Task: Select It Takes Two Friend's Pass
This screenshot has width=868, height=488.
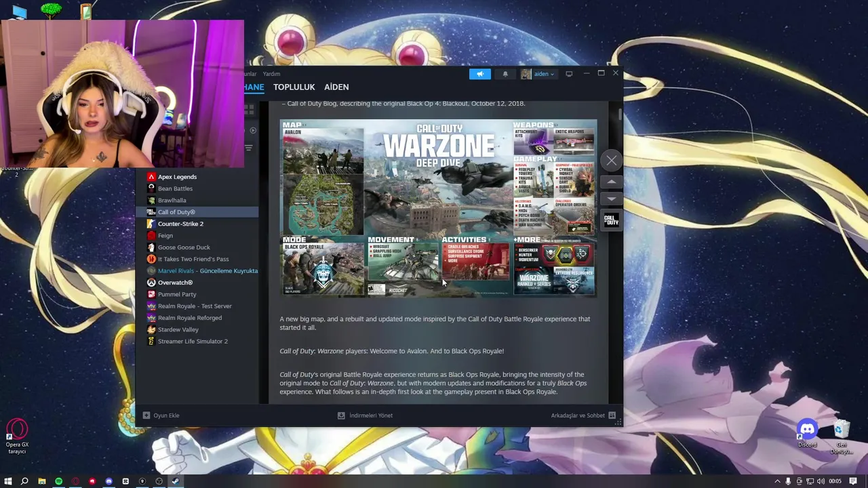Action: tap(197, 259)
